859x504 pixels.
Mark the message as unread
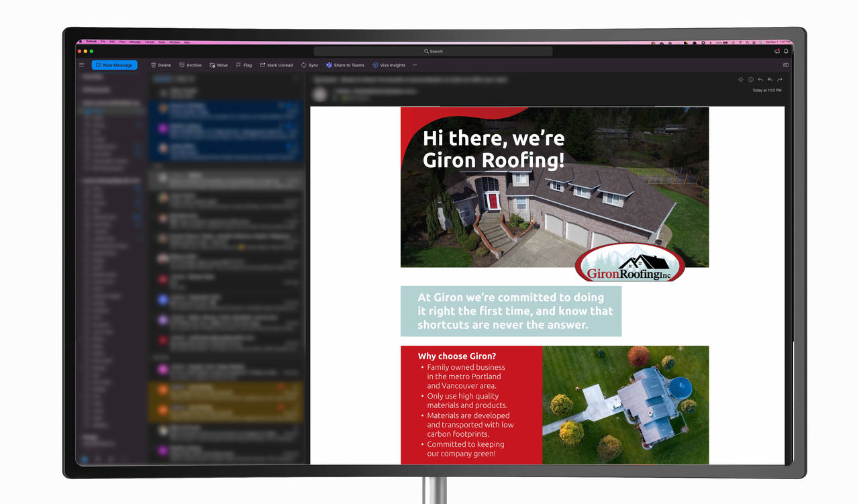click(x=276, y=65)
